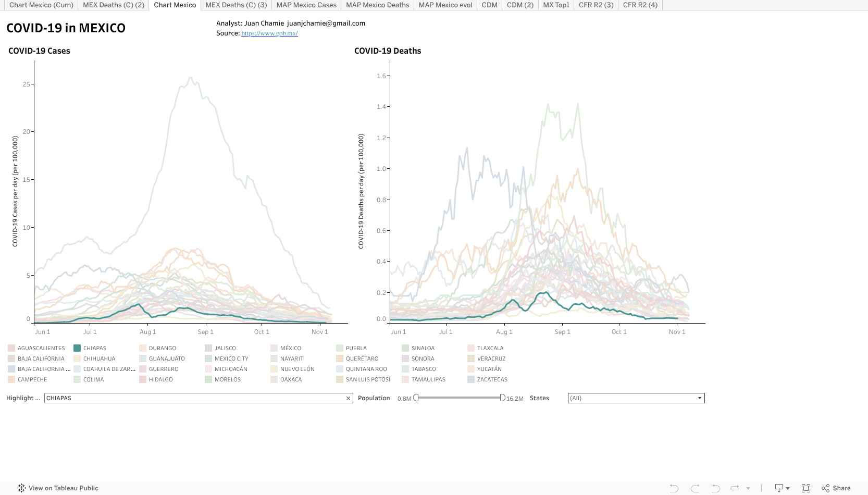Clear the Highlight filter with the X
Screen dimensions: 868x495
pos(348,398)
